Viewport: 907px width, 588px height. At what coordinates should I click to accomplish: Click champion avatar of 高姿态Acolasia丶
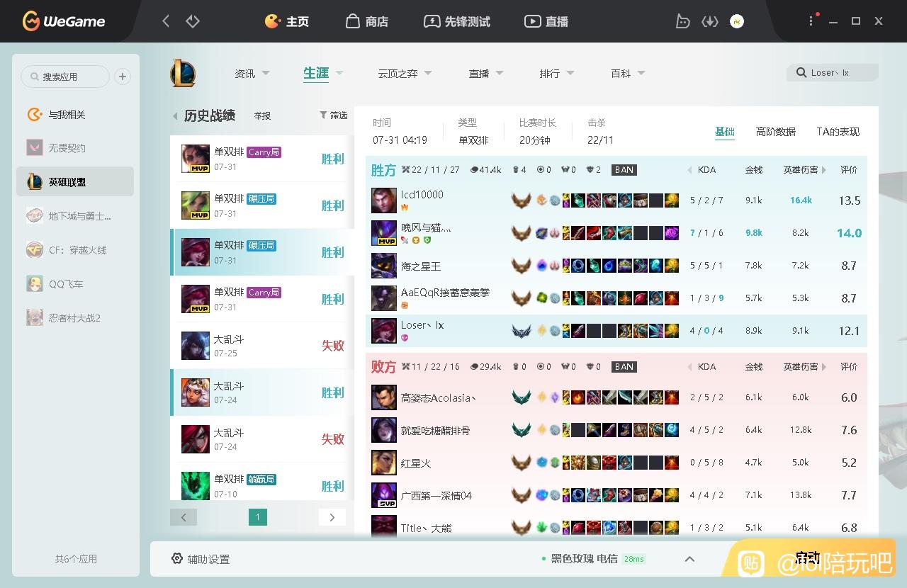384,397
